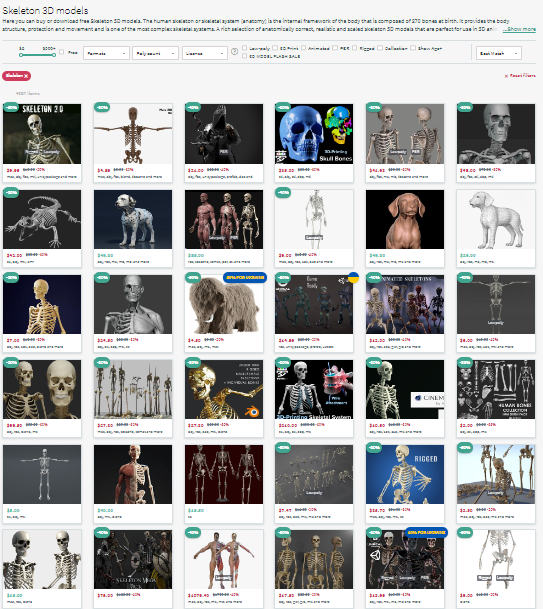The width and height of the screenshot is (543, 609).
Task: Tick the Rigged filter checkbox
Action: click(355, 48)
